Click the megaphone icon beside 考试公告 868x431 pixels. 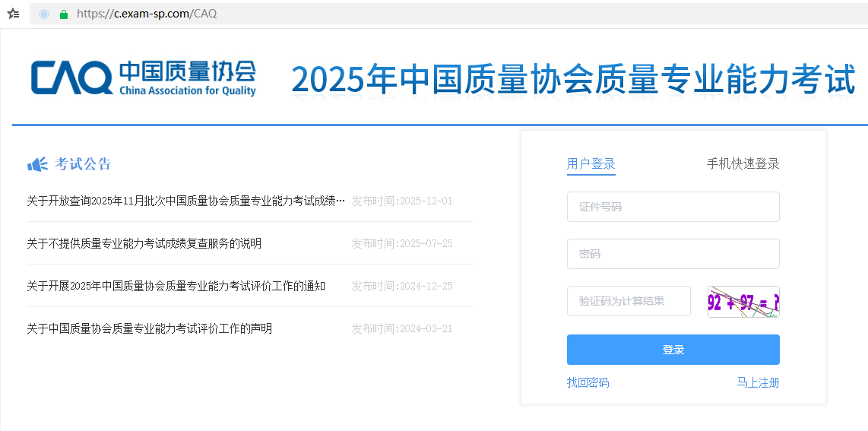[37, 164]
